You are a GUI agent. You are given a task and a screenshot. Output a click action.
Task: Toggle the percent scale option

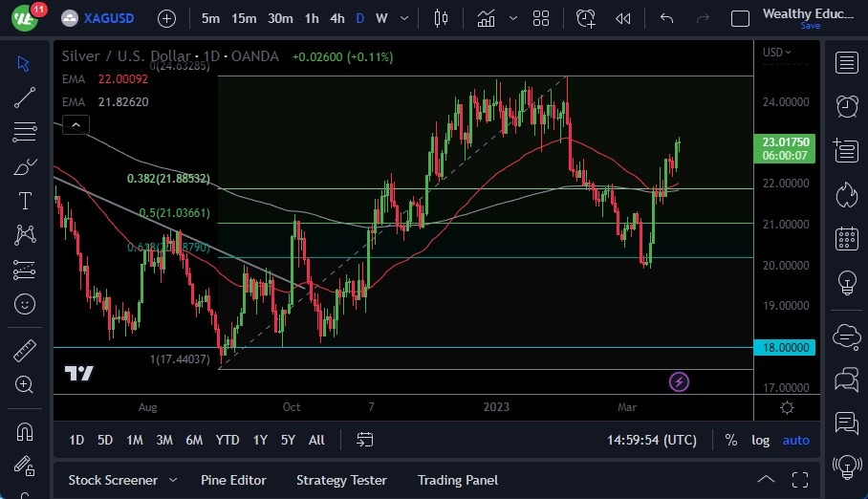click(731, 440)
